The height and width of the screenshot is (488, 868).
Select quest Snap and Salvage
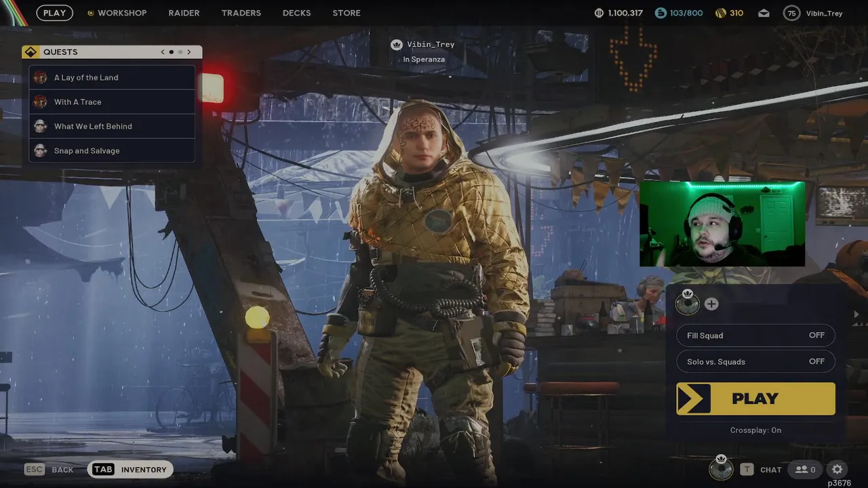(x=112, y=150)
